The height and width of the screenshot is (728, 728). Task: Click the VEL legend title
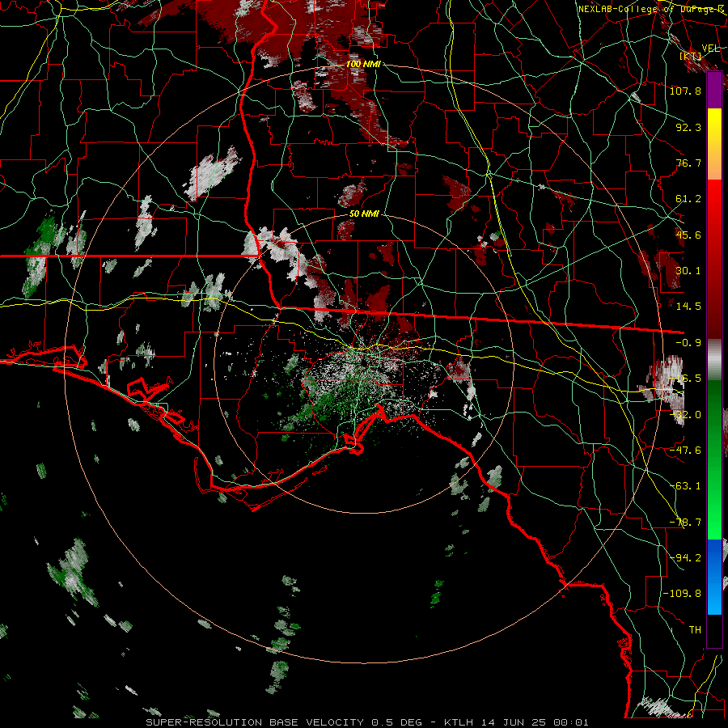(x=710, y=49)
